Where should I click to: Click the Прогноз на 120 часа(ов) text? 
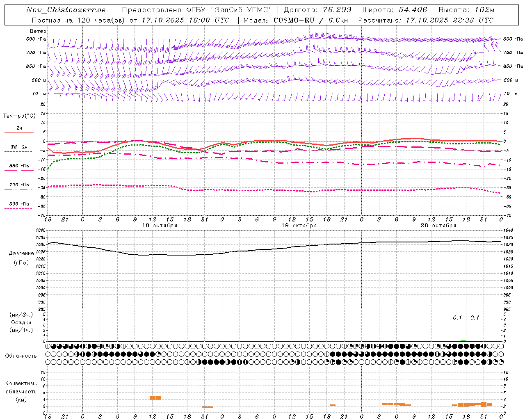(x=79, y=20)
